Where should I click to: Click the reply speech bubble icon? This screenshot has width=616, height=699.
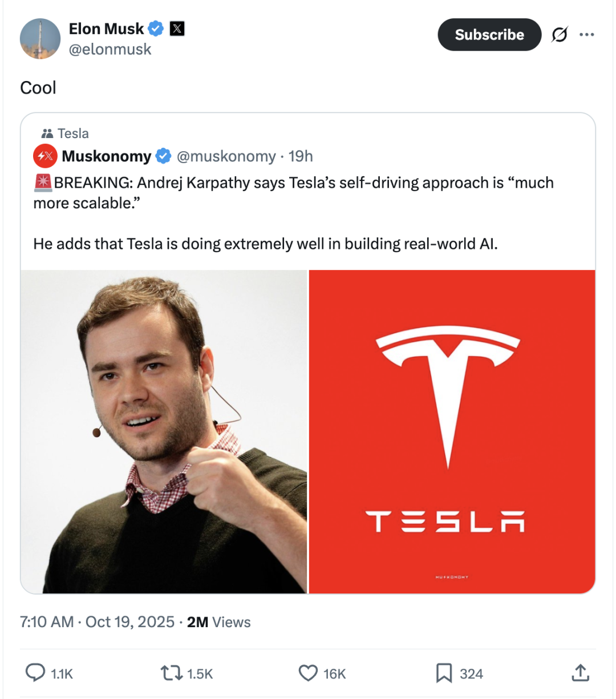35,673
